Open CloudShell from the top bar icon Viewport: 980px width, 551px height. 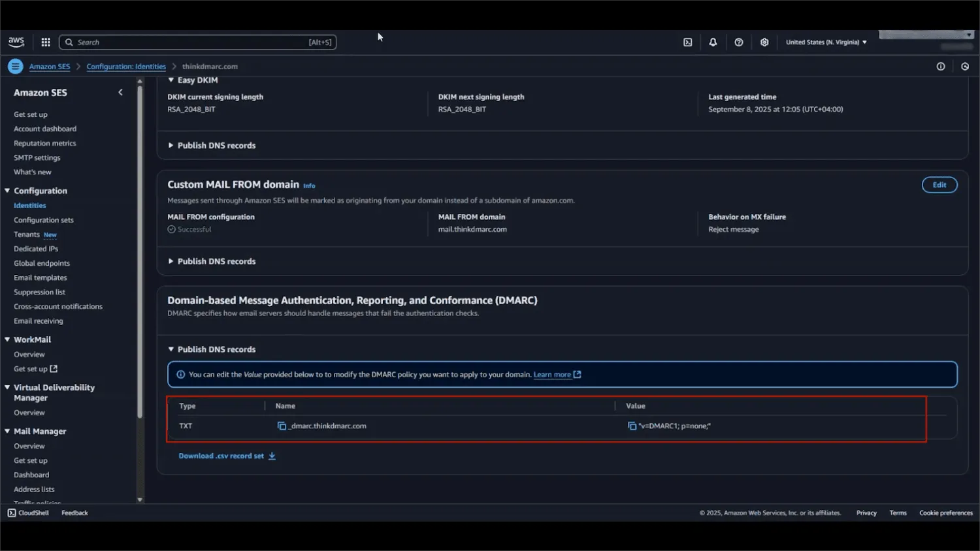[x=688, y=42]
